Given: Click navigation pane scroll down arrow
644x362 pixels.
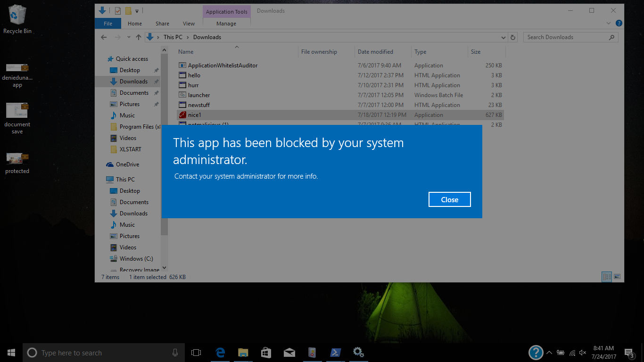Looking at the screenshot, I should pos(164,268).
